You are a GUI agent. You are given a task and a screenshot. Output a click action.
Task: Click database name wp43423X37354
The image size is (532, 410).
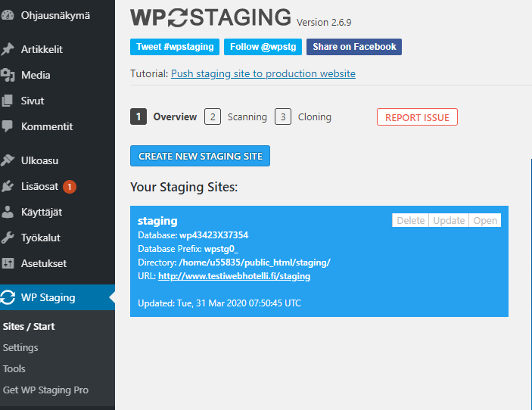tap(213, 235)
